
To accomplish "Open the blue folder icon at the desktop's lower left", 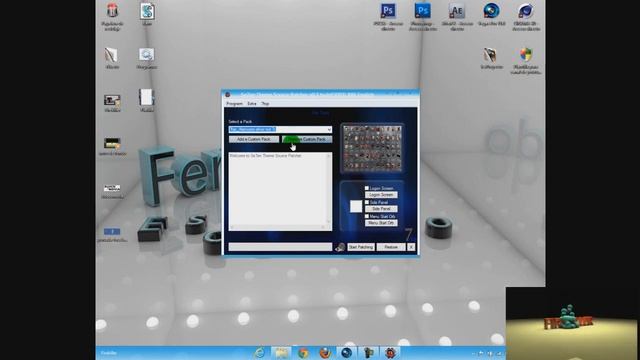I will pyautogui.click(x=112, y=232).
